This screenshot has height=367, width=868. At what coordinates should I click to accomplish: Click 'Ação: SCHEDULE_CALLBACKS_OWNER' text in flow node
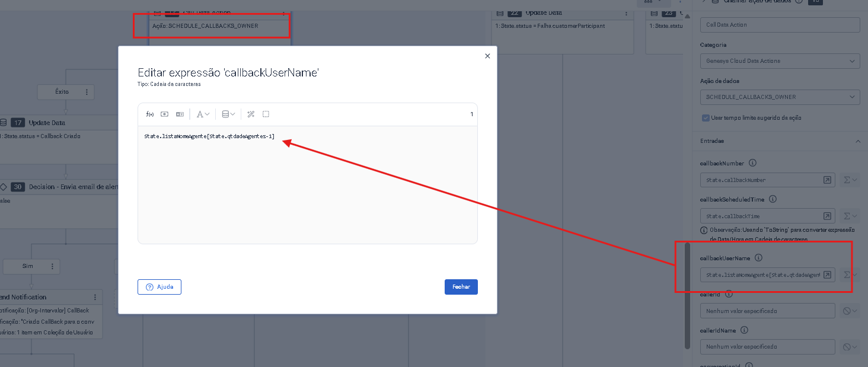tap(205, 26)
